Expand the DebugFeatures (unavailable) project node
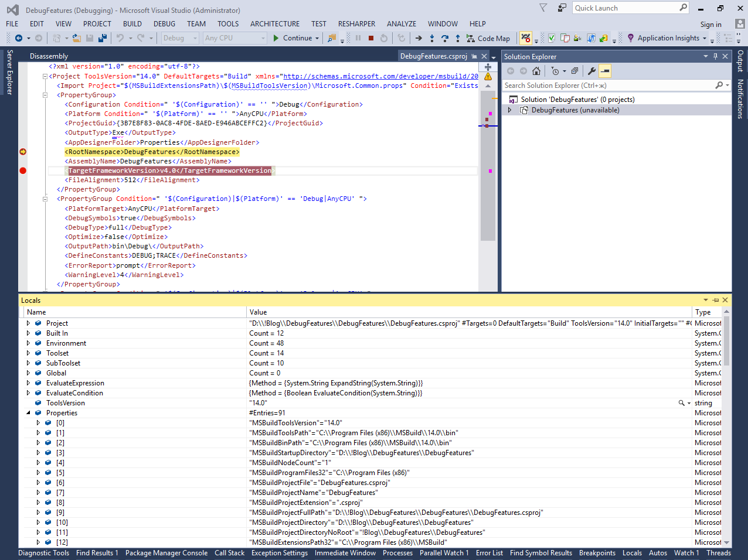 (x=509, y=110)
